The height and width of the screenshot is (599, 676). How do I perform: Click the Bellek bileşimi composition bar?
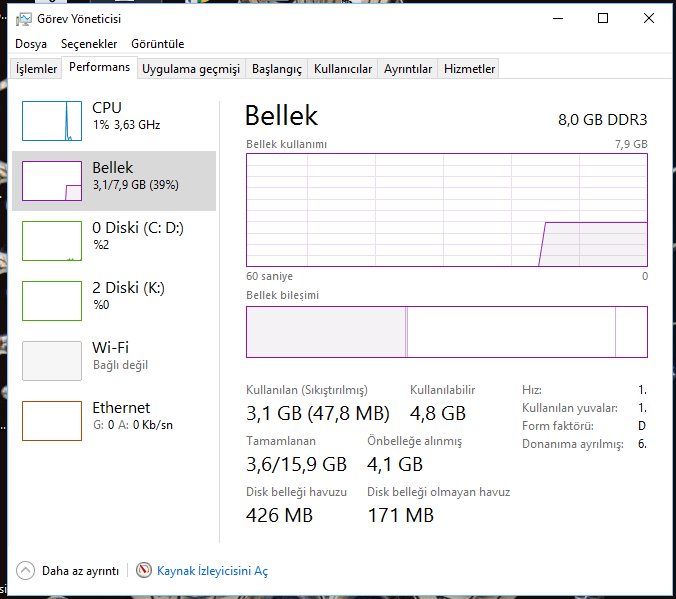(446, 332)
